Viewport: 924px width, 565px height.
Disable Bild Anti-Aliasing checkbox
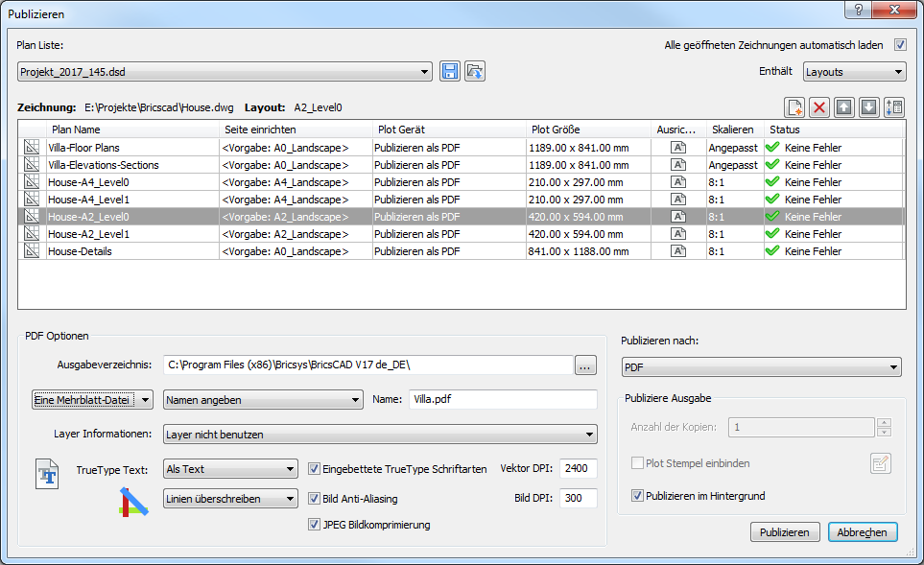315,499
